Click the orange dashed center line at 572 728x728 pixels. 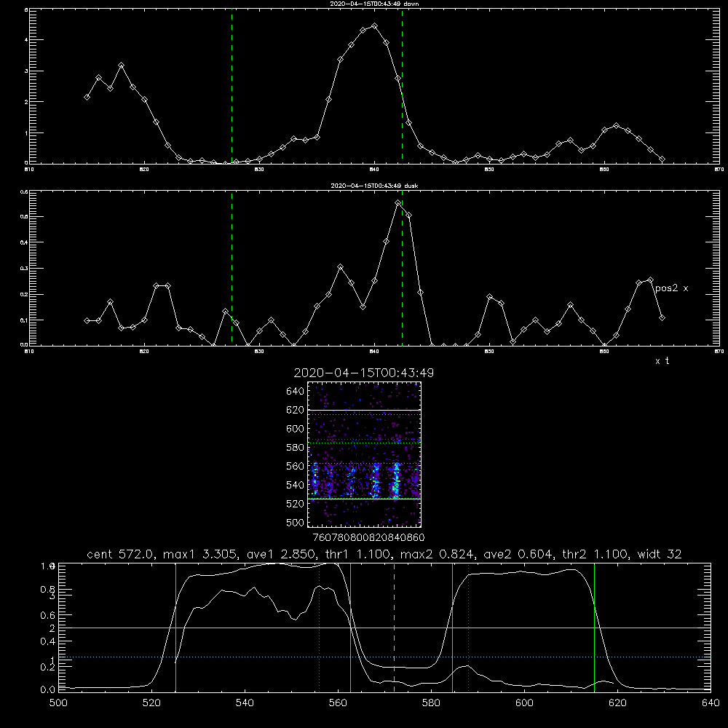pos(394,628)
